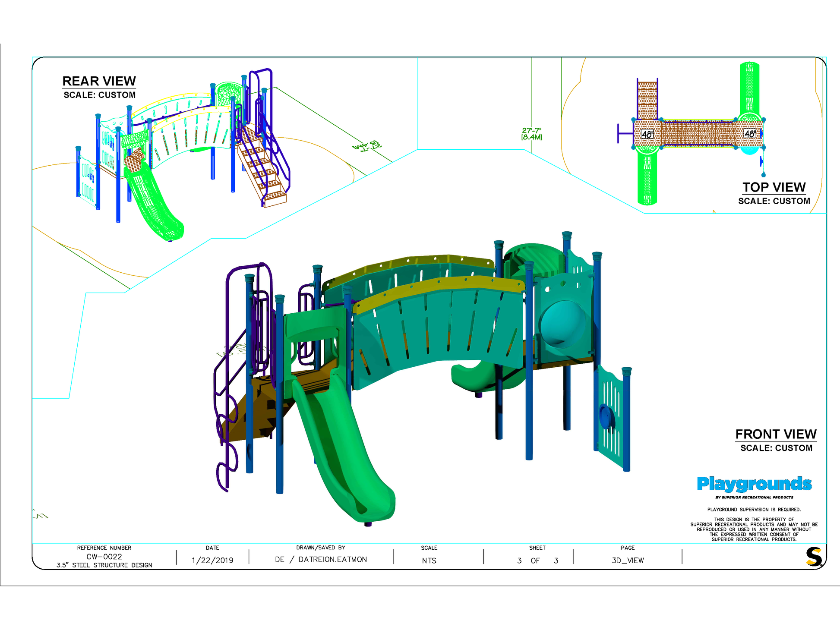Click the yellow S logo in the corner

coord(814,556)
